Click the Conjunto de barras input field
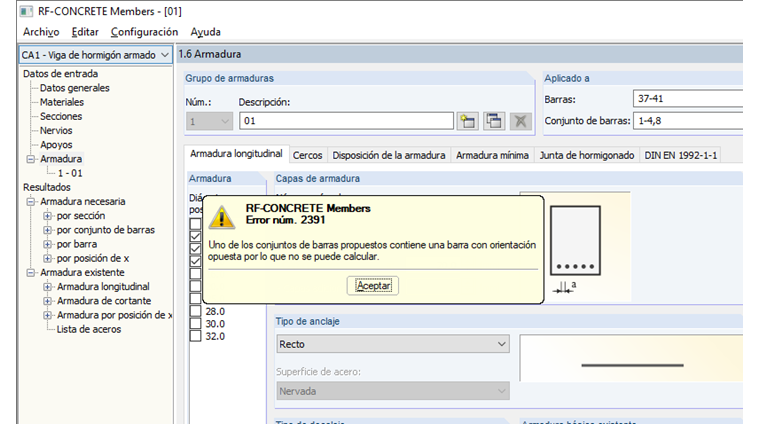The width and height of the screenshot is (760, 424). tap(688, 121)
